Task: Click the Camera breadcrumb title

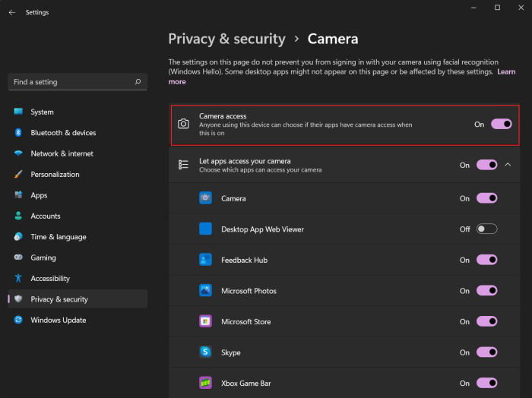Action: (333, 39)
